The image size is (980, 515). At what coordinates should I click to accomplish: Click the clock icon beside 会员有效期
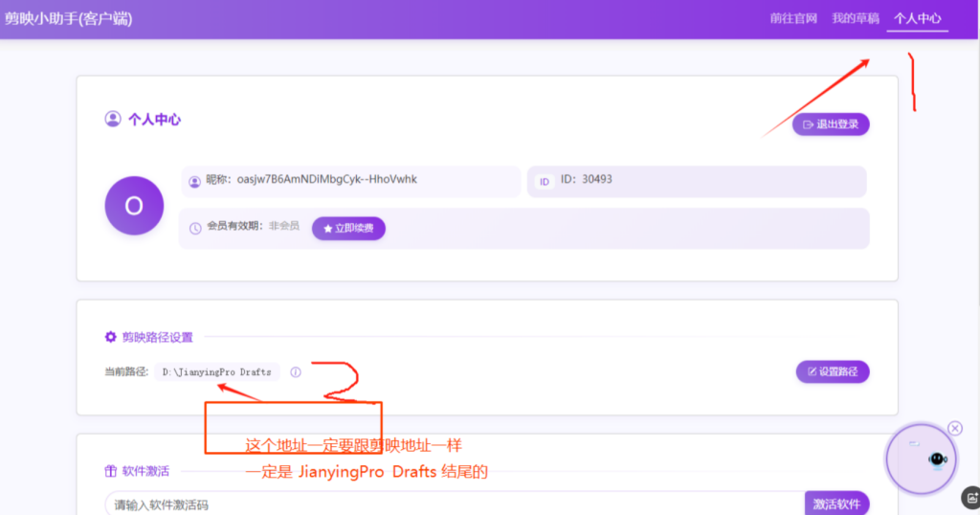(x=195, y=228)
